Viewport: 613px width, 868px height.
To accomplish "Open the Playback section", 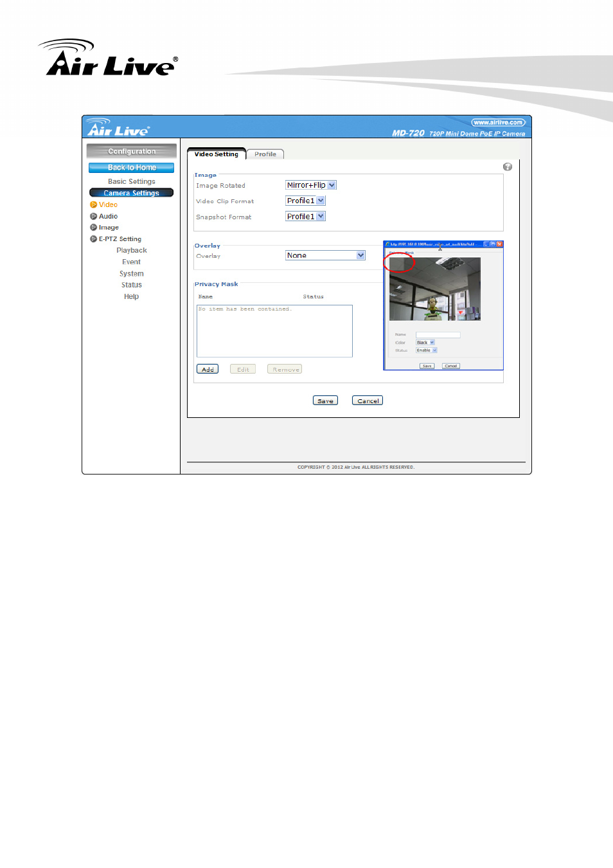I will point(132,251).
